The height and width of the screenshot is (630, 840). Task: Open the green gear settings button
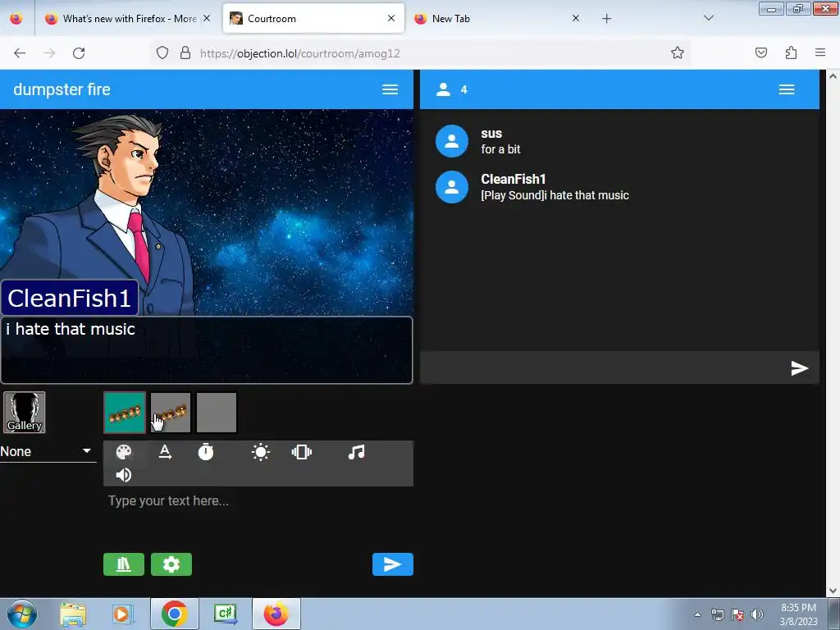(x=171, y=564)
